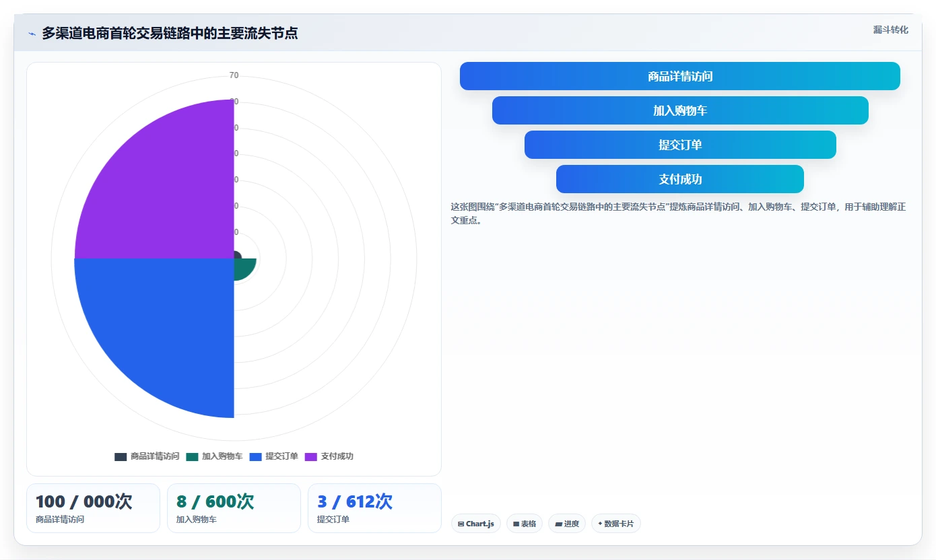Click the Chart.js tag chip
The height and width of the screenshot is (560, 936).
pyautogui.click(x=476, y=524)
